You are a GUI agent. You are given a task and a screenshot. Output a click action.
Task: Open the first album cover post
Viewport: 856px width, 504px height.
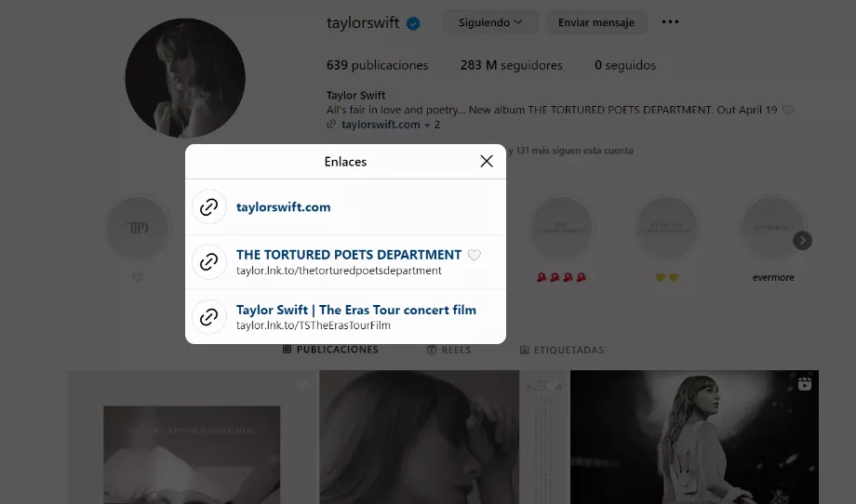point(193,437)
